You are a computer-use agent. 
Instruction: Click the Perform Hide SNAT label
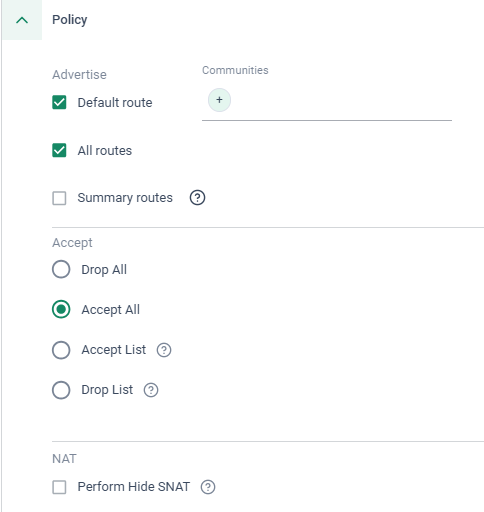point(134,487)
